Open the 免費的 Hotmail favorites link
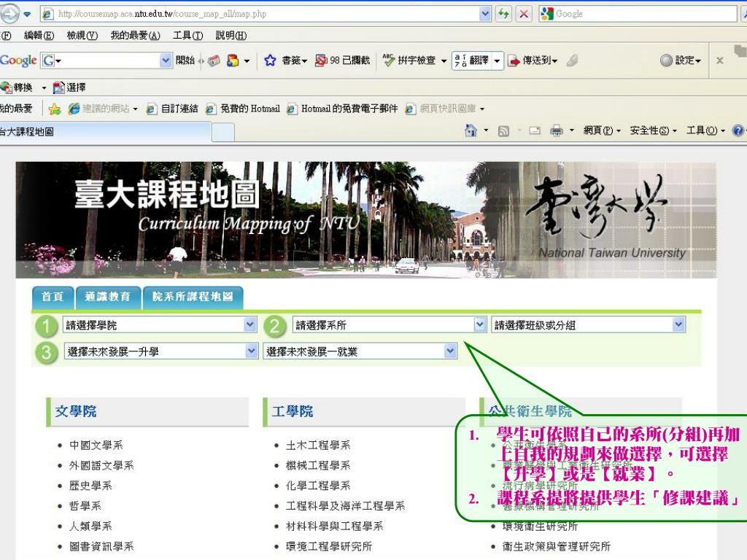Screen dimensions: 747x560 [242, 109]
